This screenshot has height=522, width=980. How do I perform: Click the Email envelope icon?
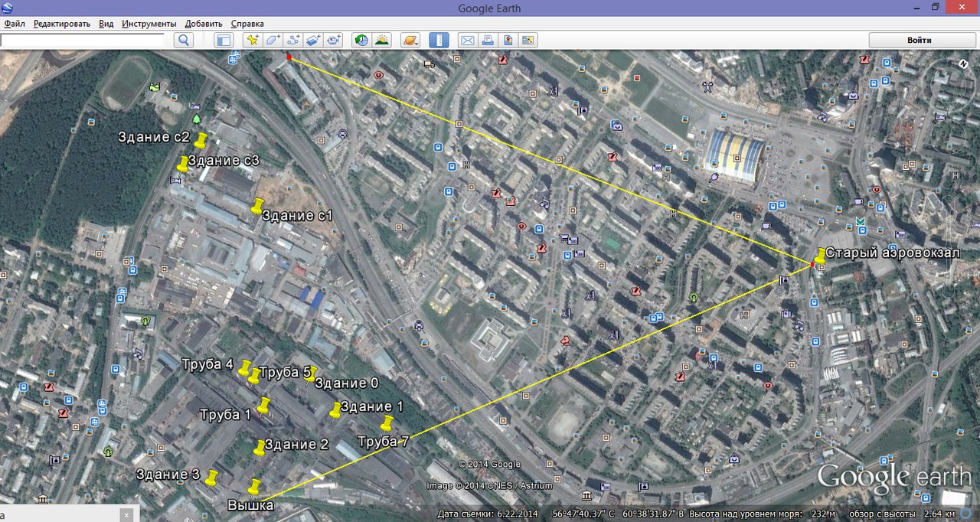(466, 41)
